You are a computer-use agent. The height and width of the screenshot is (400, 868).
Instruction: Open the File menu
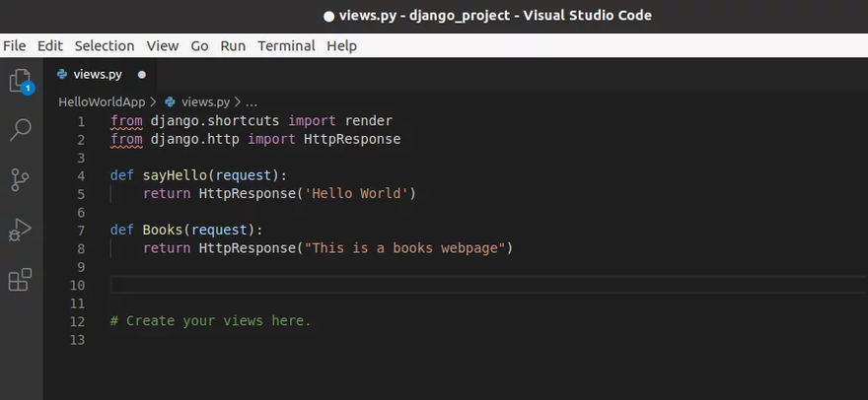15,46
